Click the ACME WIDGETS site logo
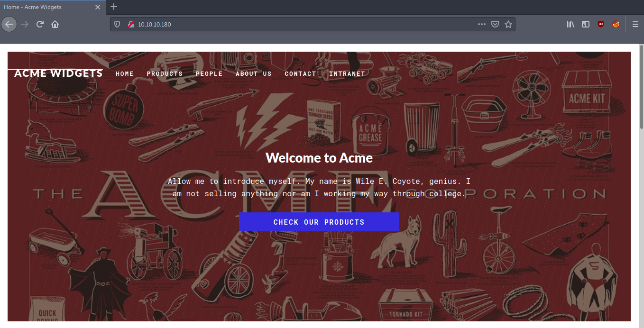 pos(58,73)
